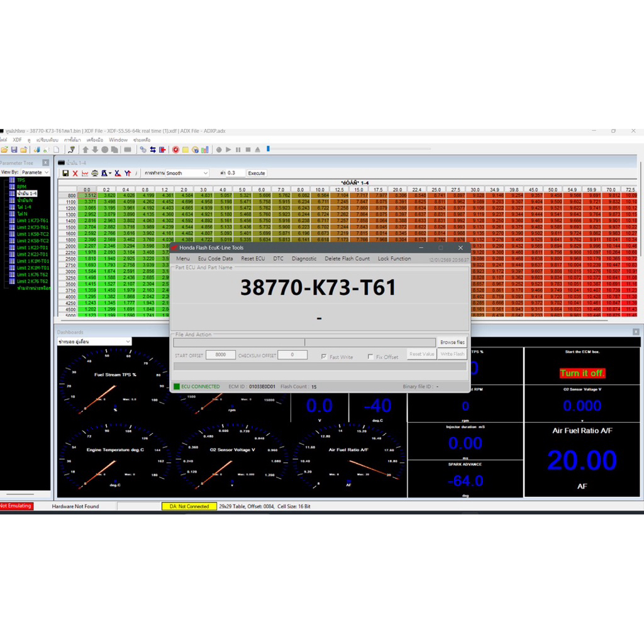The image size is (644, 644).
Task: Click the blue swap arrows icon in main toolbar
Action: [x=153, y=150]
